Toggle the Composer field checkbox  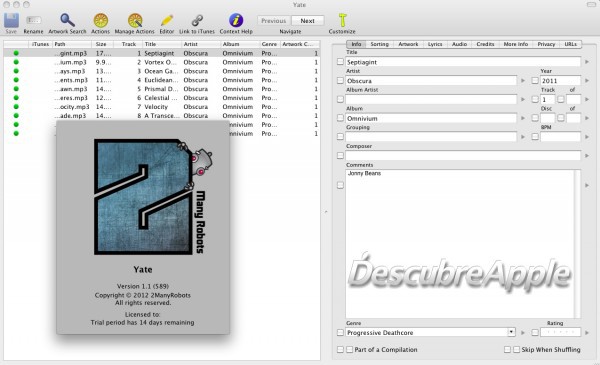(340, 156)
